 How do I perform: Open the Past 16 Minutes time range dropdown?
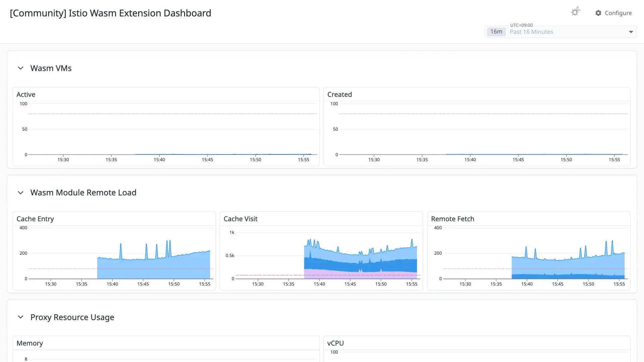[x=560, y=32]
